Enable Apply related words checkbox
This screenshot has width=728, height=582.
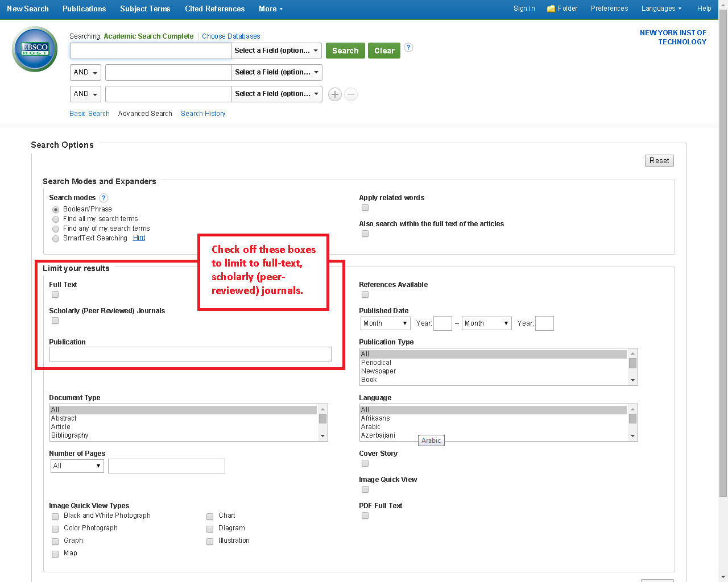pyautogui.click(x=365, y=207)
